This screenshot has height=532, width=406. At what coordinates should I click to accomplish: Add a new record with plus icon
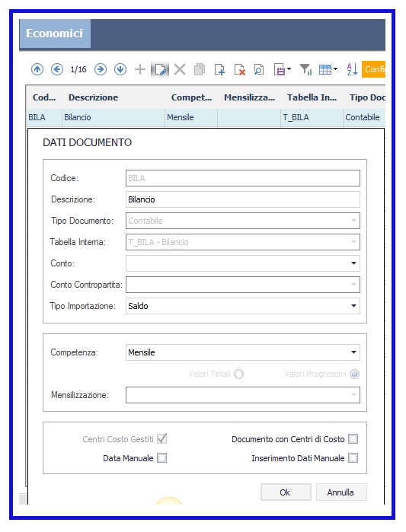[x=140, y=69]
